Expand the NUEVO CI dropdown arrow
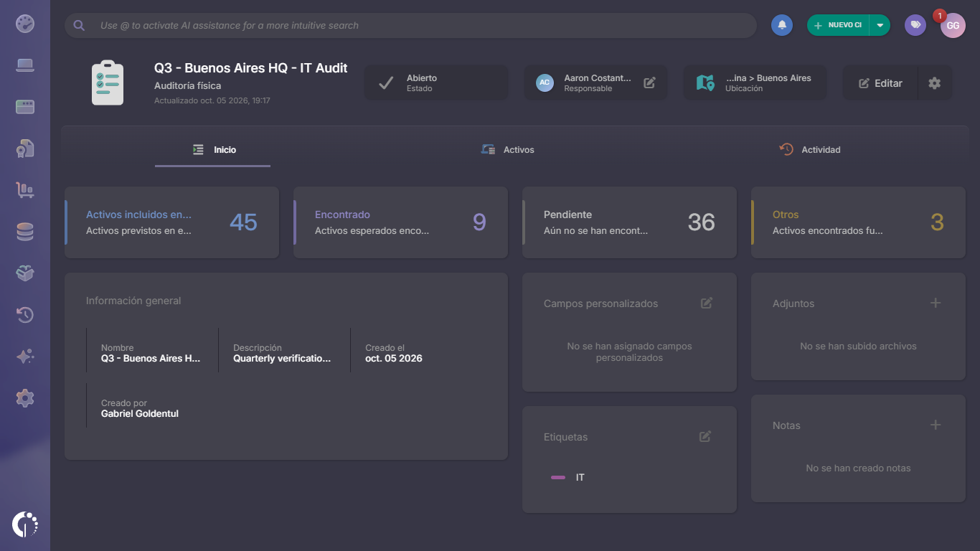980x551 pixels. [x=880, y=25]
